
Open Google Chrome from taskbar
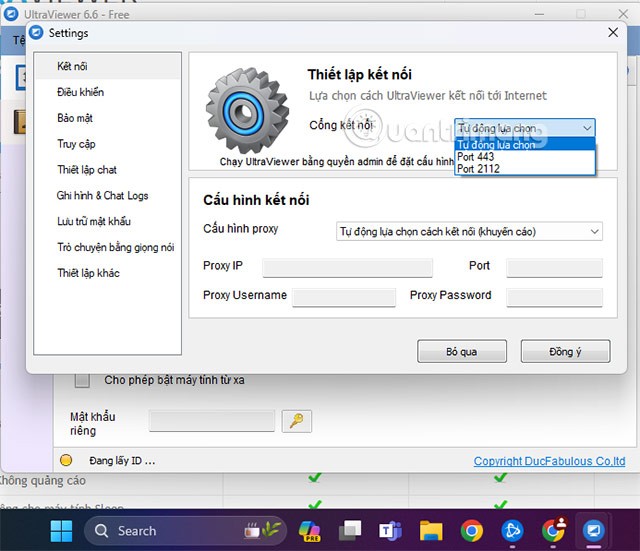[x=472, y=530]
